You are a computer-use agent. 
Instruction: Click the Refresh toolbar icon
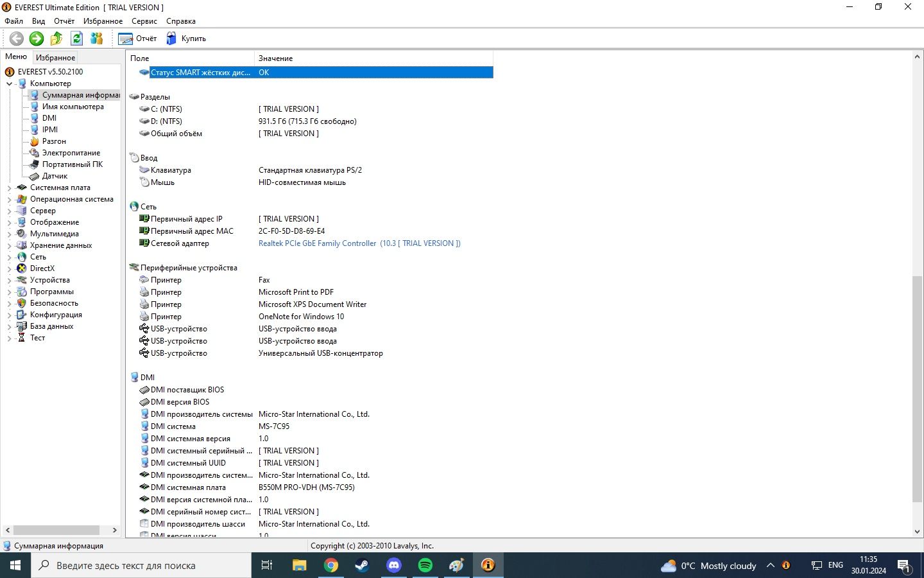[77, 39]
